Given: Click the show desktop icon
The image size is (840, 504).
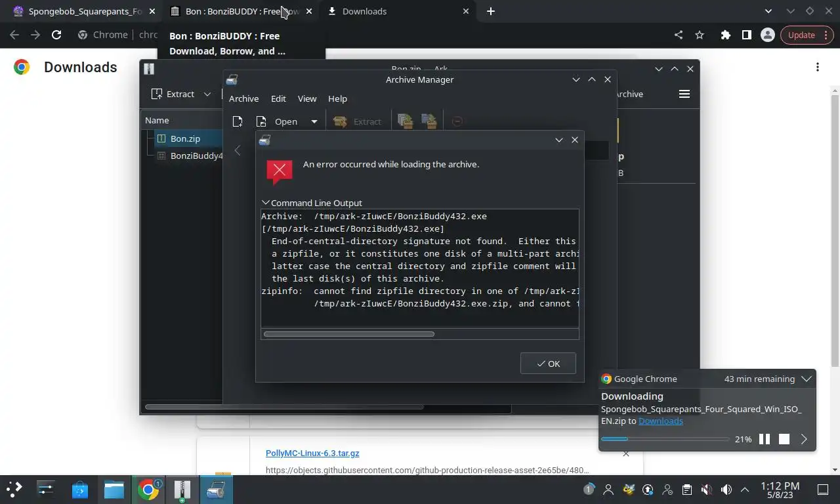Looking at the screenshot, I should coord(823,490).
